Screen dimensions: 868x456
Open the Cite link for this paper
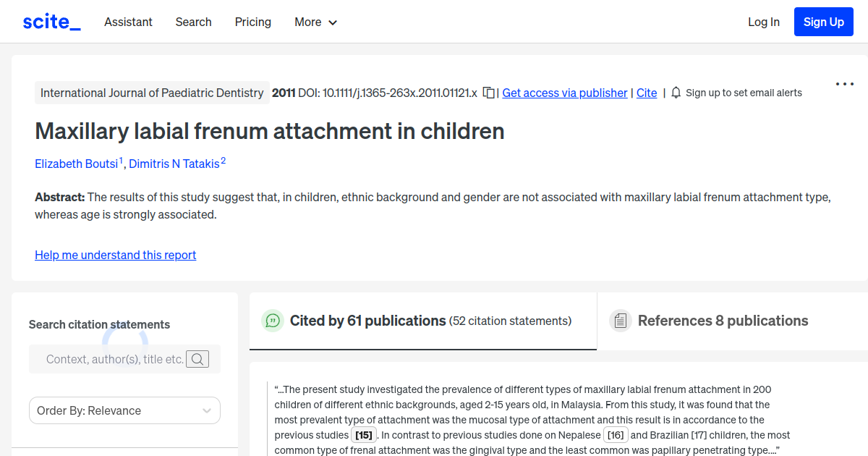click(647, 93)
